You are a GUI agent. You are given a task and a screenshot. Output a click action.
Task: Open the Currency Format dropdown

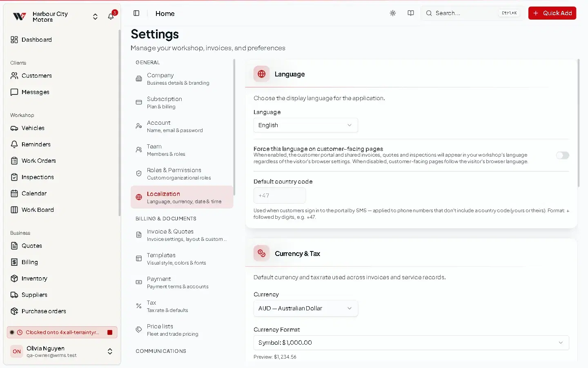411,343
